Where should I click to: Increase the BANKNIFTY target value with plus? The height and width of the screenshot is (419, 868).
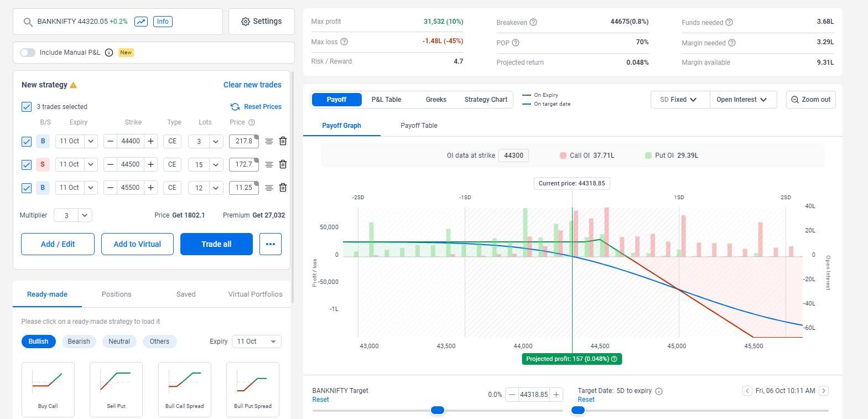(557, 395)
